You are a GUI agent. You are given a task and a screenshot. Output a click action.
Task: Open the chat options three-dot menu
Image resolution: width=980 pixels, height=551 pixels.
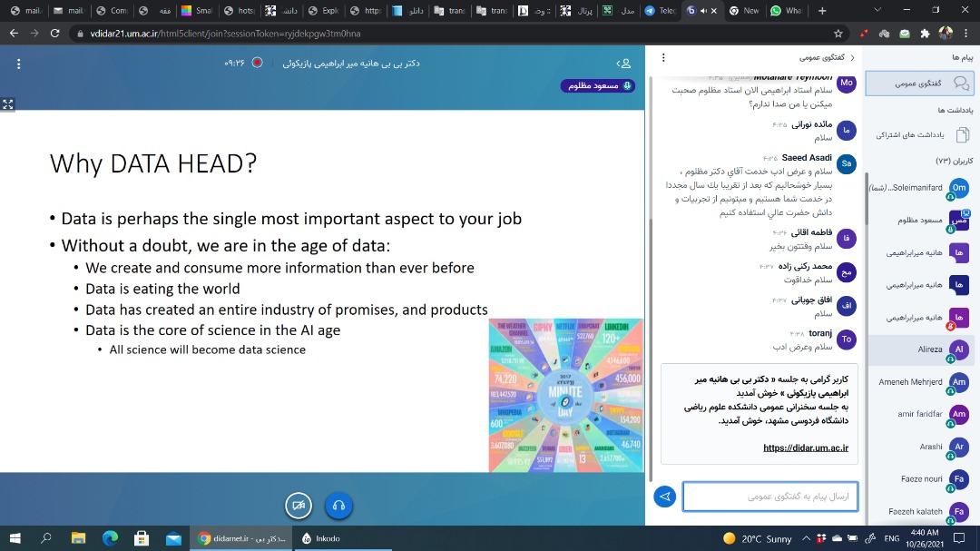(x=663, y=57)
